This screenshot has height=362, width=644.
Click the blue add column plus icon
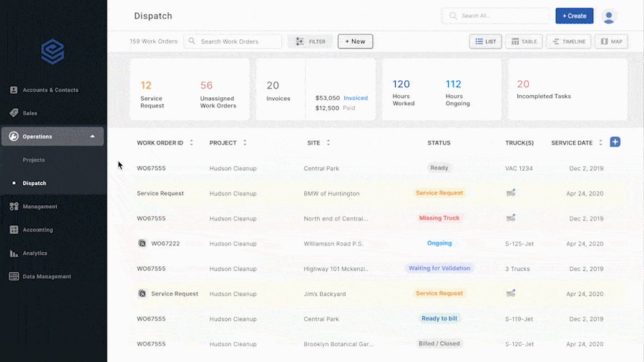coord(615,142)
